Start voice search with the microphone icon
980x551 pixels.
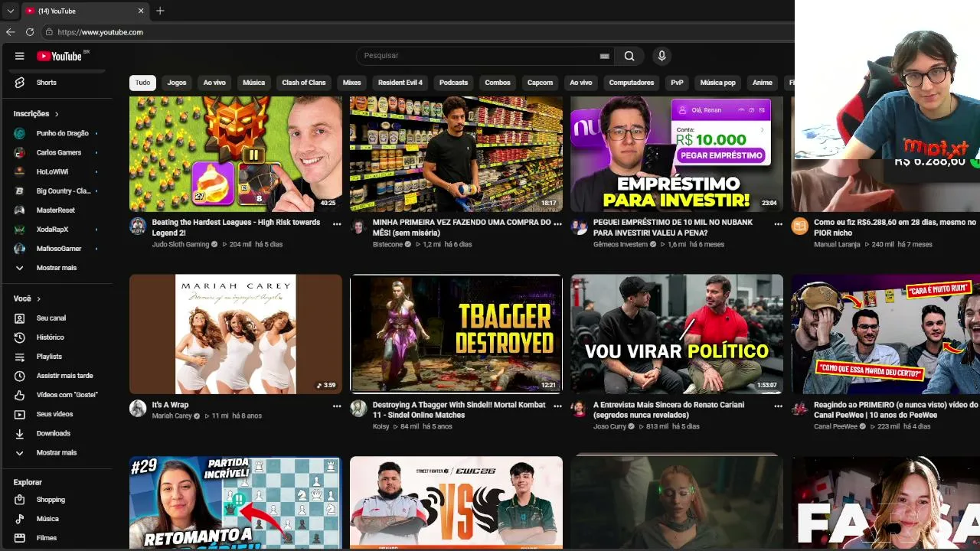point(662,56)
